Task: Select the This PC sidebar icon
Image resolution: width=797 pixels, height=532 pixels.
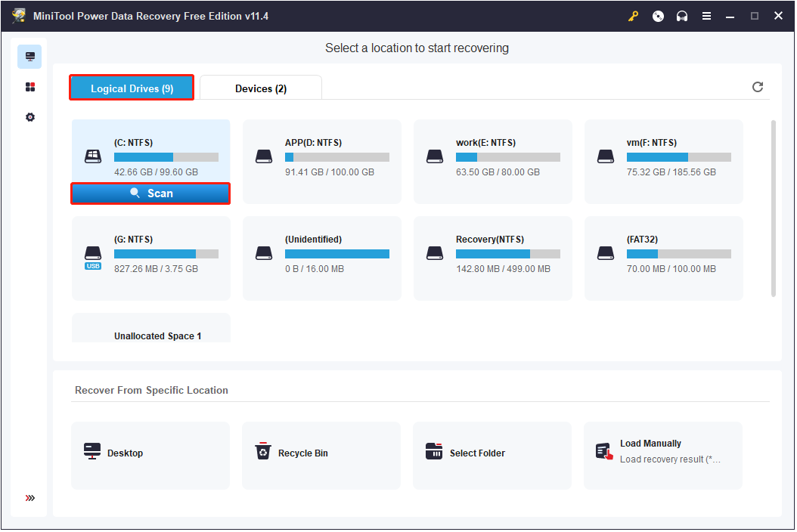Action: pos(30,57)
